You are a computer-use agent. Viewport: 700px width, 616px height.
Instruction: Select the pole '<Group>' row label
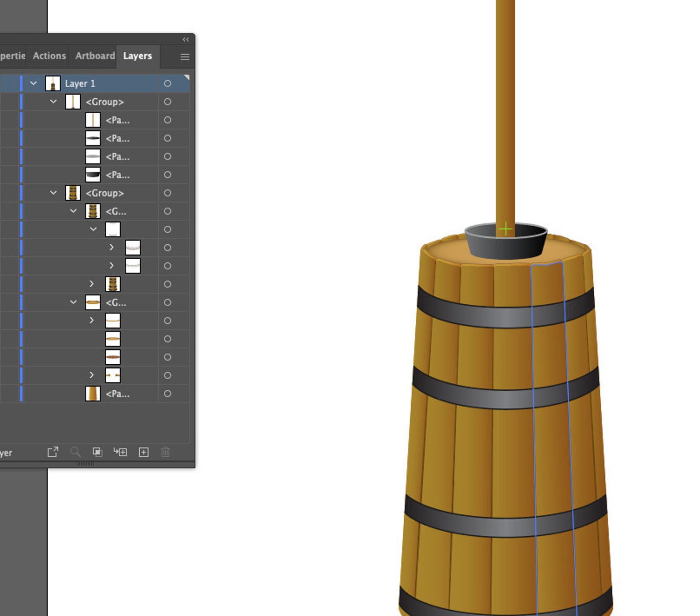[x=105, y=102]
